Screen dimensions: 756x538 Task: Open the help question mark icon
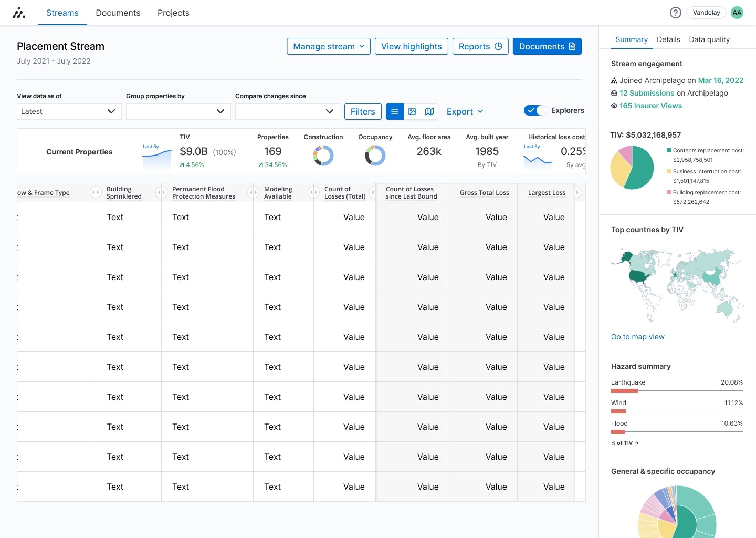(x=676, y=13)
